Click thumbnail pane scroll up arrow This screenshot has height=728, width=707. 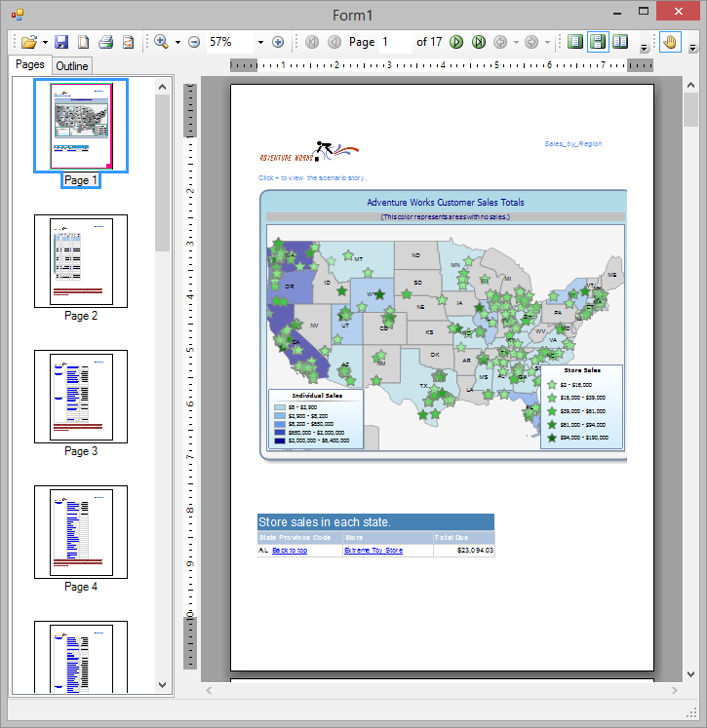click(x=162, y=87)
